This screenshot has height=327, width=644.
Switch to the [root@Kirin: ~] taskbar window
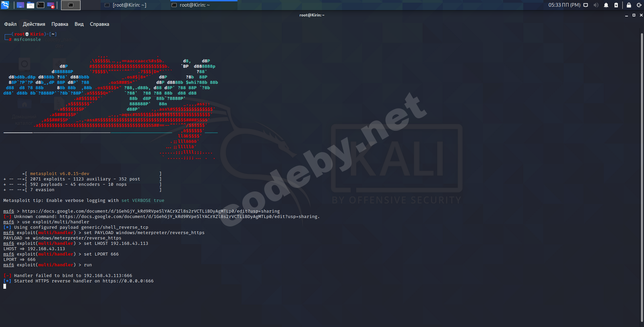[126, 5]
